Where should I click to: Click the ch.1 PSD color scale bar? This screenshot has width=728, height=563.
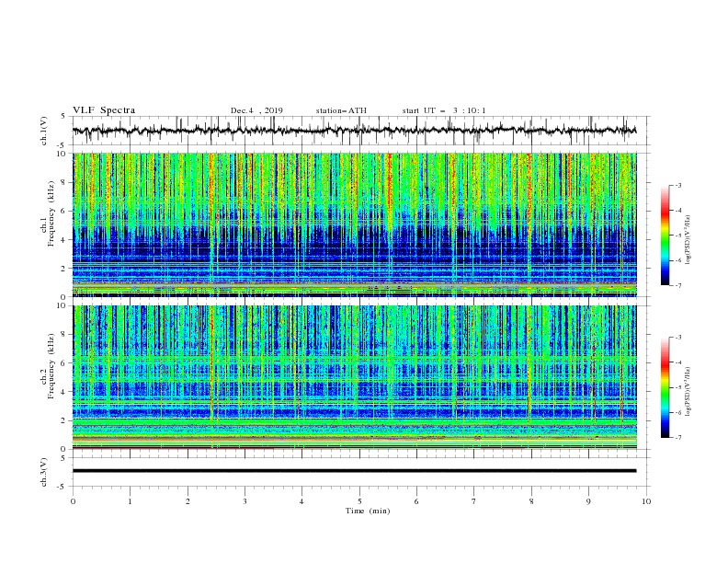point(665,235)
